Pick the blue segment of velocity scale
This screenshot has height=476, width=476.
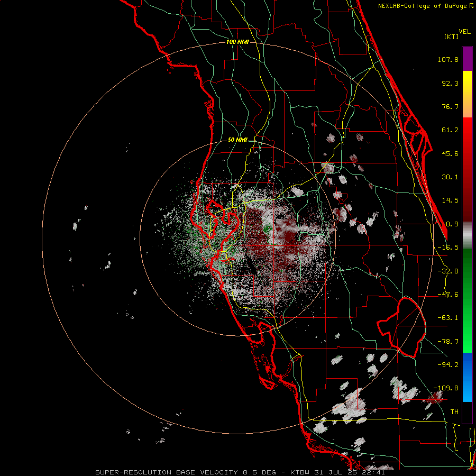[467, 377]
